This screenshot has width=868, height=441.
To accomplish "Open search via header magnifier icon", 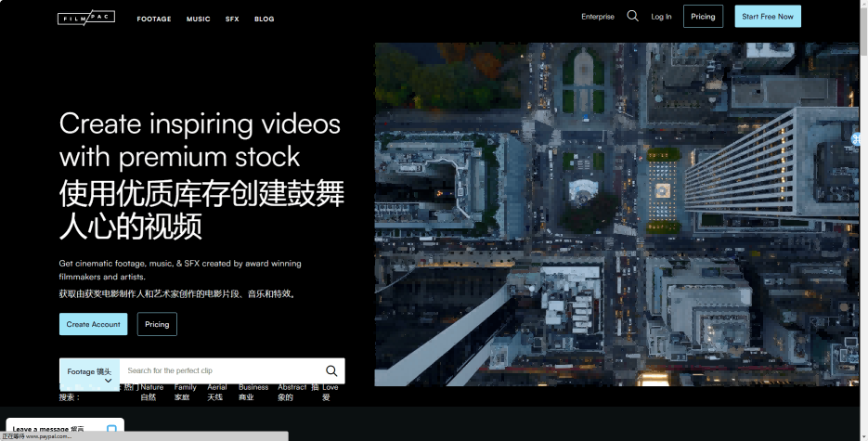I will point(632,16).
